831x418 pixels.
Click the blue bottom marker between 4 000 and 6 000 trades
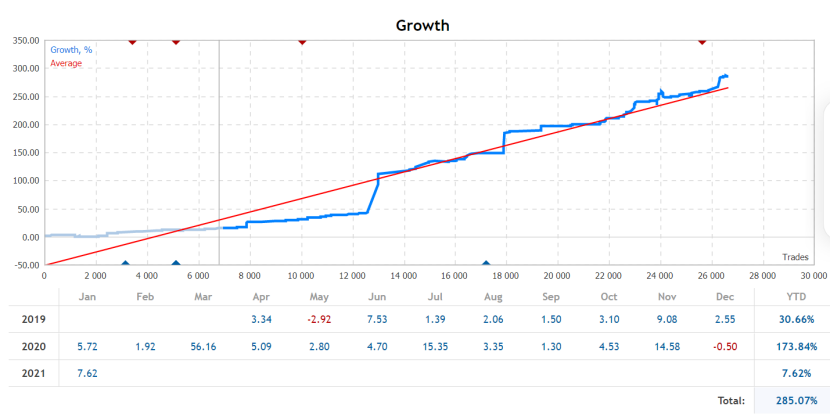coord(176,263)
